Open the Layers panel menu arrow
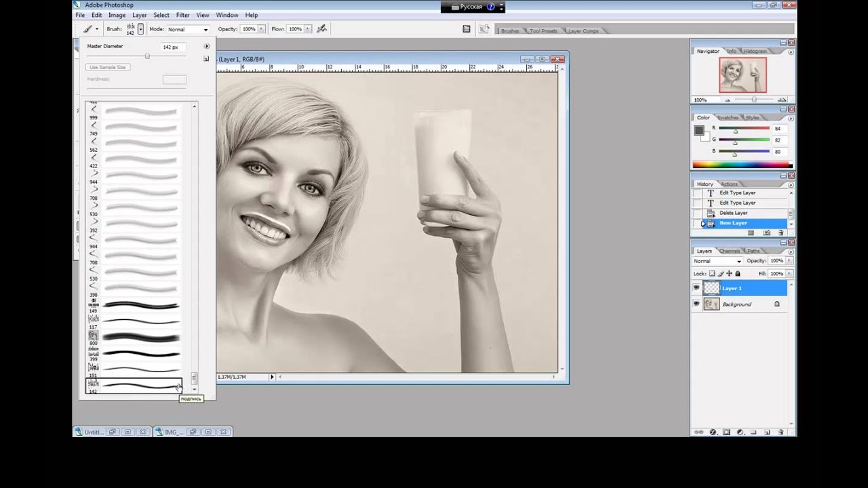 (x=791, y=251)
